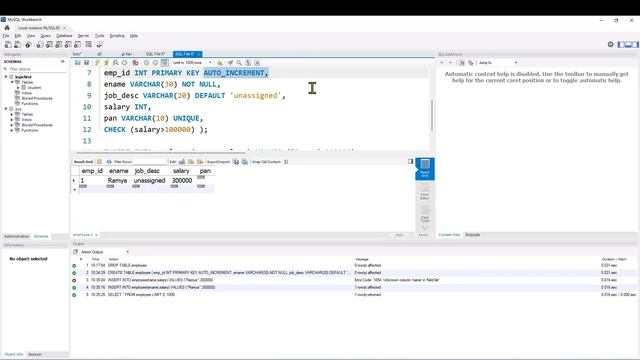
Task: Switch to the Administration tab in Navigator
Action: pyautogui.click(x=17, y=236)
